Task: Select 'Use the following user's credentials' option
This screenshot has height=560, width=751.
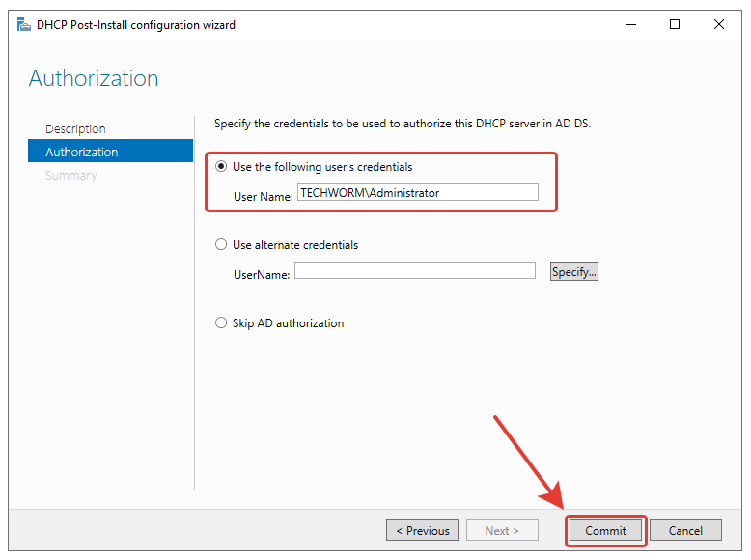Action: 221,167
